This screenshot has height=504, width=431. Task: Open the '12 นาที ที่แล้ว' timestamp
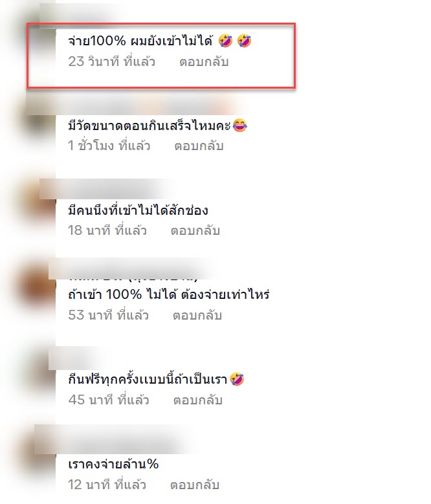point(107,485)
